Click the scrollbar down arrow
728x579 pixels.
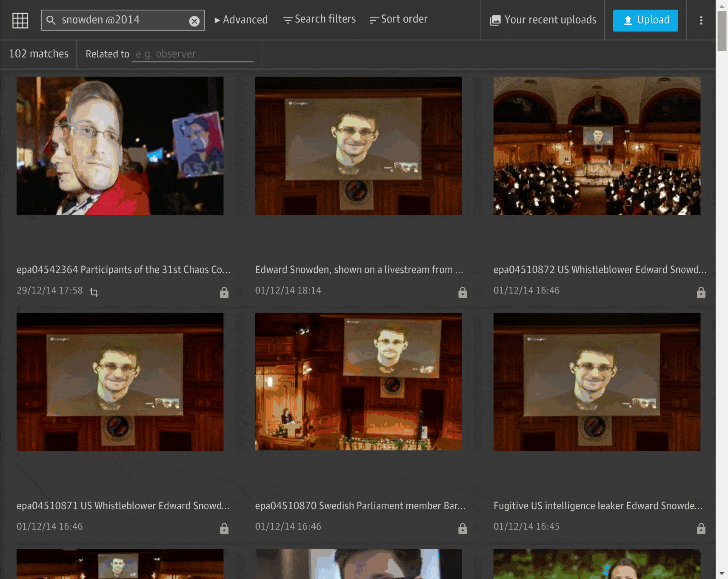pos(722,573)
